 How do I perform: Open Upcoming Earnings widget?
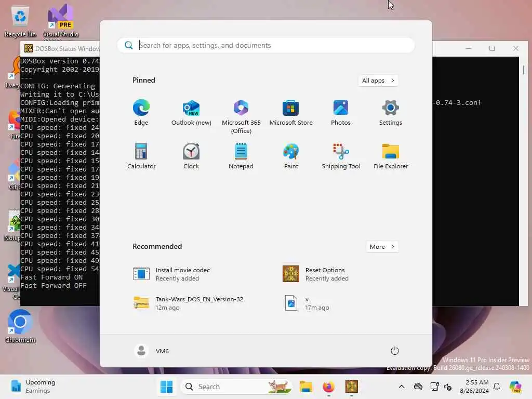tap(33, 387)
